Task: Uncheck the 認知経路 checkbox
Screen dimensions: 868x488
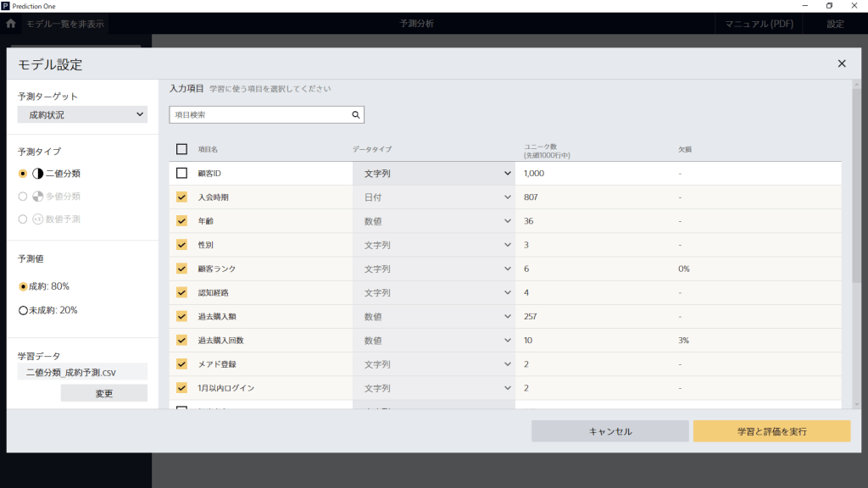Action: 181,292
